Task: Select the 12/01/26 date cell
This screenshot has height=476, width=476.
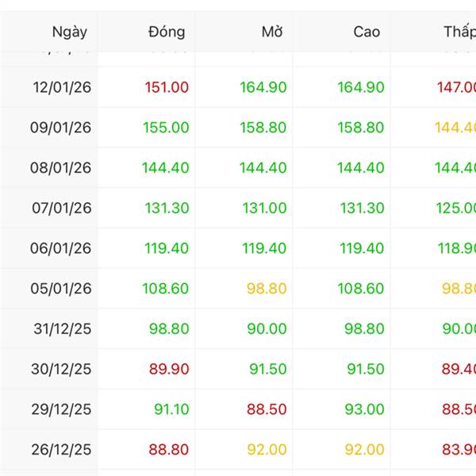Action: coord(62,87)
